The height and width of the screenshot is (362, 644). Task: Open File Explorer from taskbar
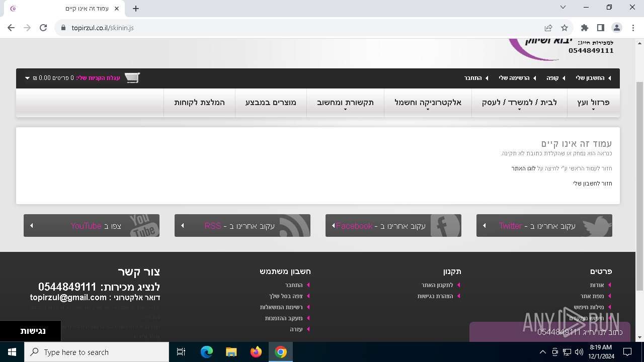pos(231,352)
